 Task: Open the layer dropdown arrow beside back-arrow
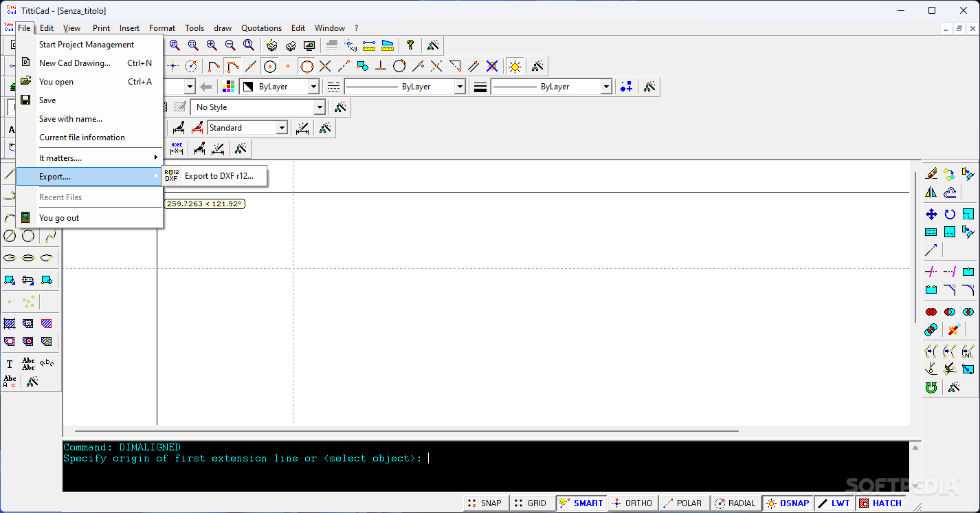[x=190, y=87]
